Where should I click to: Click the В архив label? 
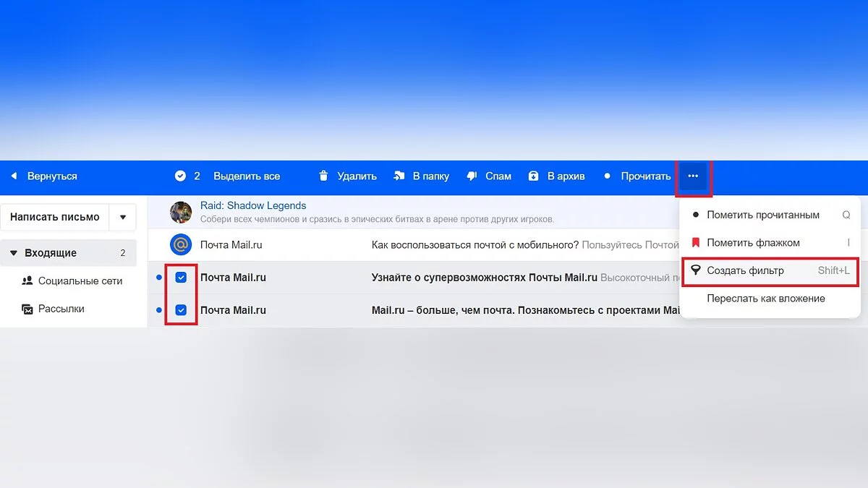[566, 176]
